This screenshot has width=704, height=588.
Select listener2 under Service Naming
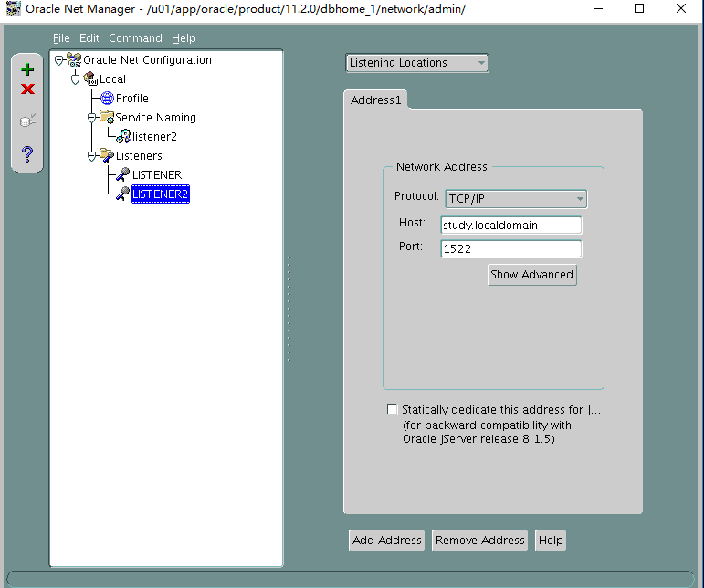[x=154, y=136]
